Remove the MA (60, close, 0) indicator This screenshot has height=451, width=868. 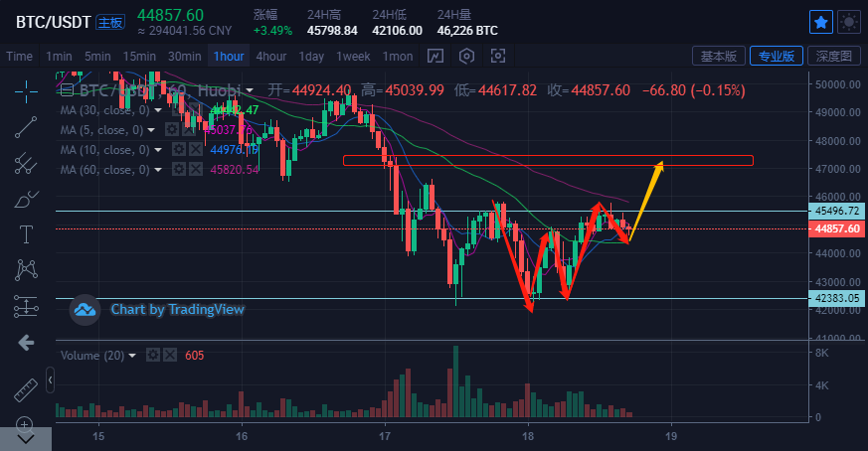click(197, 170)
